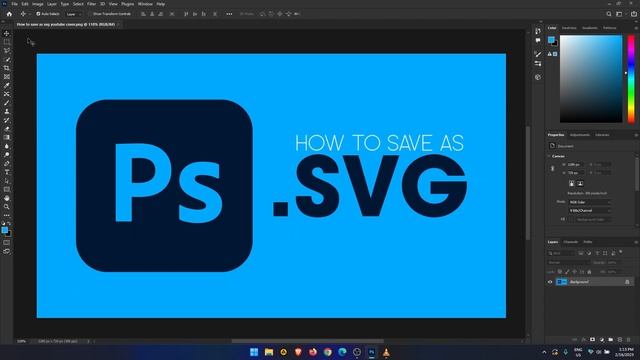Open the Filter menu

[x=91, y=4]
